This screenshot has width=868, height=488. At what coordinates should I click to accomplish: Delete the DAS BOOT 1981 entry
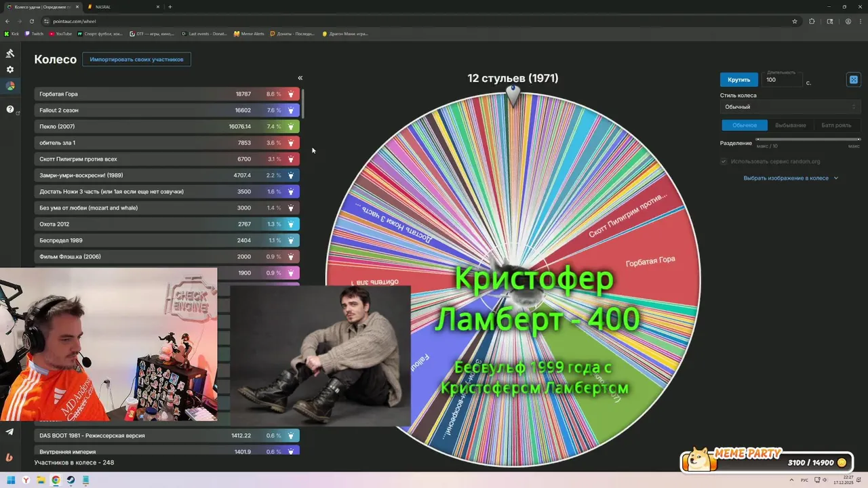(x=291, y=436)
